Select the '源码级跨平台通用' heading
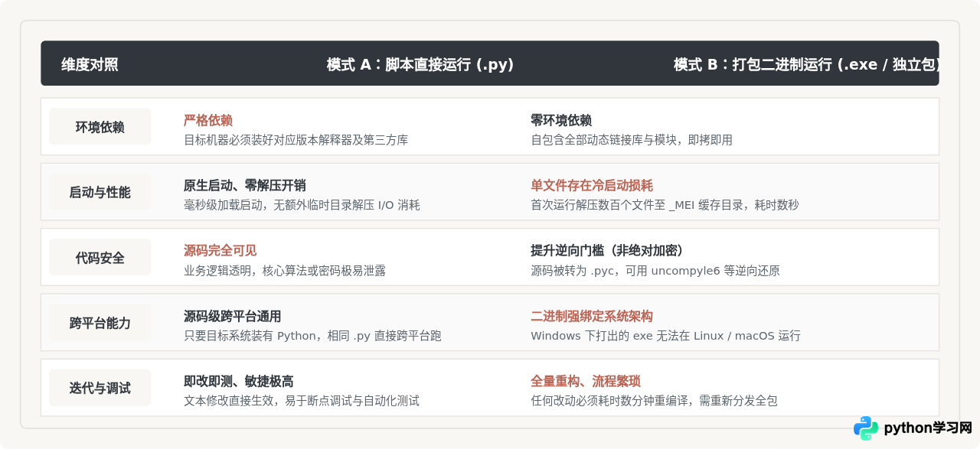Image resolution: width=980 pixels, height=449 pixels. (x=233, y=316)
